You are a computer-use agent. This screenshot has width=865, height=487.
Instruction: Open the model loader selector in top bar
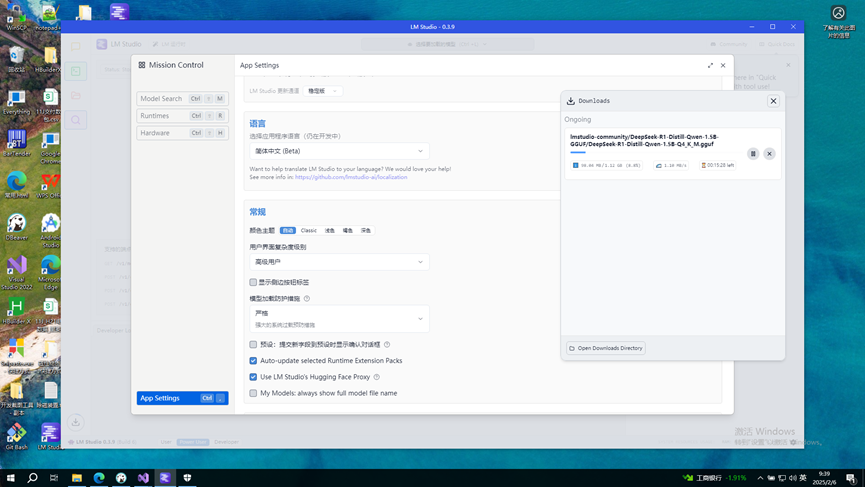point(447,44)
